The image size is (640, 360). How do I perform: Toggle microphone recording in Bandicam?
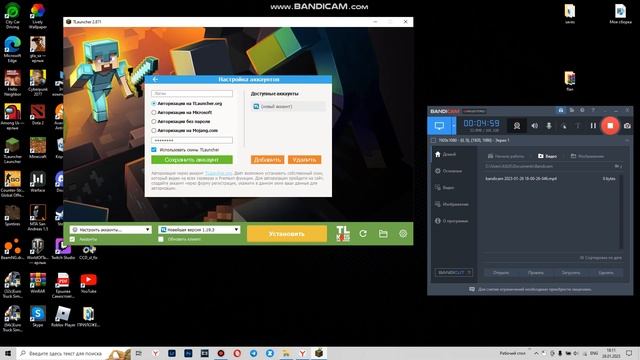(549, 126)
